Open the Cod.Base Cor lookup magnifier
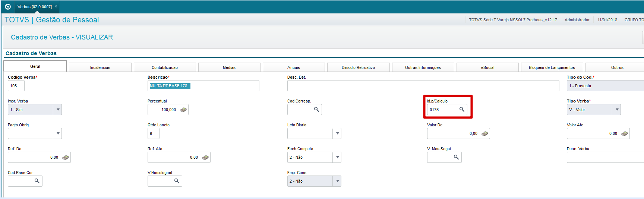Image resolution: width=644 pixels, height=199 pixels. pos(37,181)
